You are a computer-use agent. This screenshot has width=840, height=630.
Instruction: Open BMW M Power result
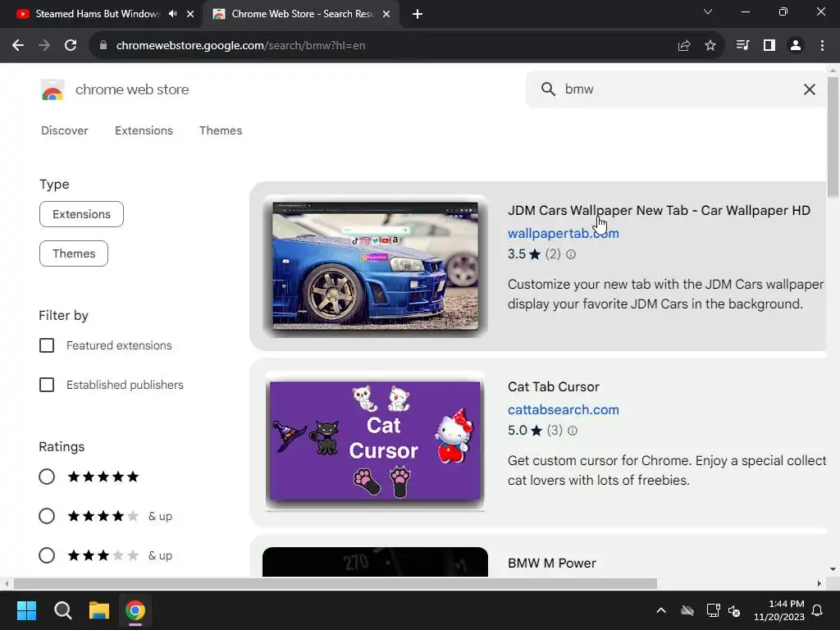(x=552, y=563)
